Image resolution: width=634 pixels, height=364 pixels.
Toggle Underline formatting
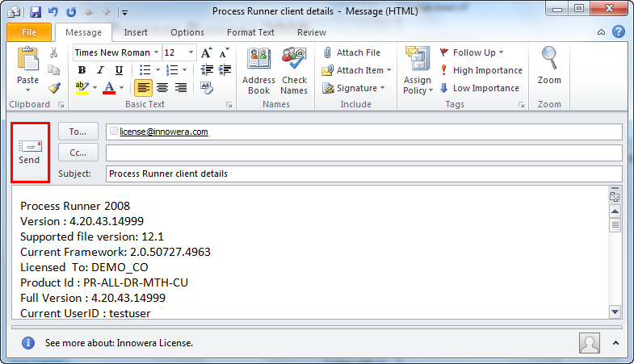(119, 70)
